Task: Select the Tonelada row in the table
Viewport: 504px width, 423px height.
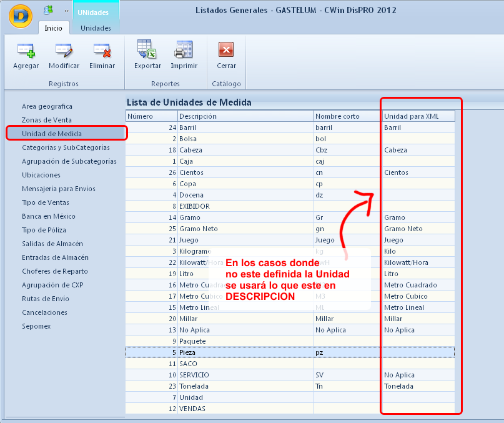Action: tap(245, 386)
